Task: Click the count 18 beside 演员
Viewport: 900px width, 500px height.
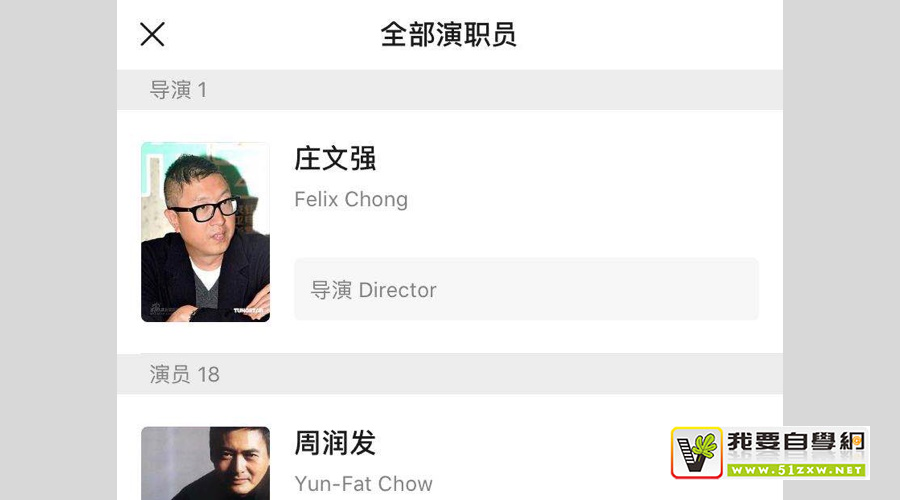Action: point(208,374)
